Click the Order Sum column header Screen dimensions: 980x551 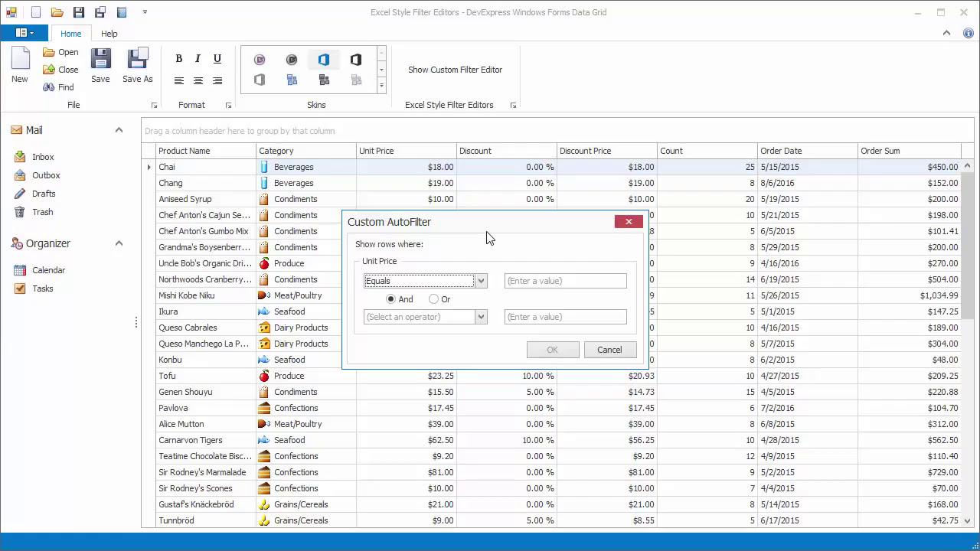coord(910,151)
